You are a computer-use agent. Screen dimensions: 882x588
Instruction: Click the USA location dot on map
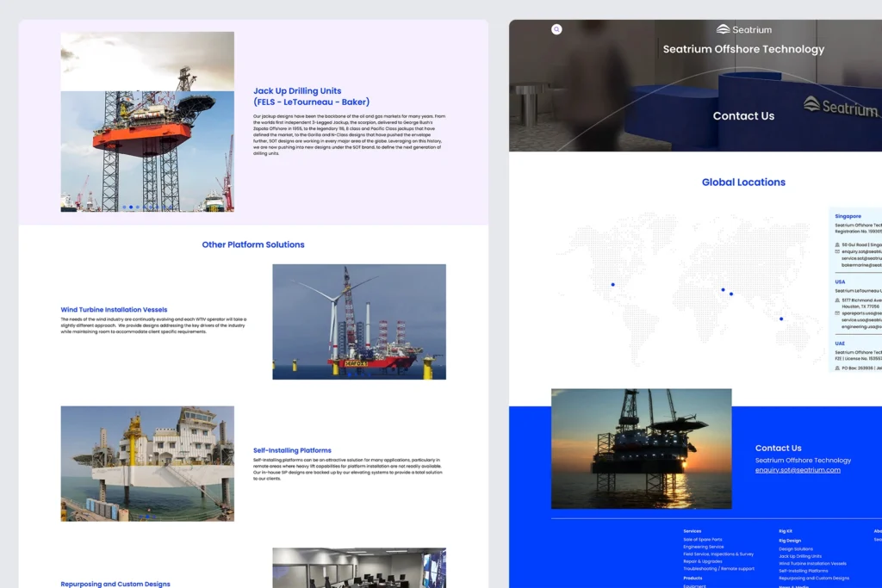(x=613, y=284)
